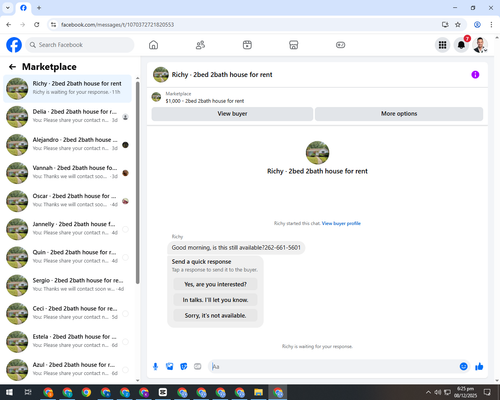Open File Explorer from the taskbar
This screenshot has width=500, height=400.
click(x=258, y=392)
